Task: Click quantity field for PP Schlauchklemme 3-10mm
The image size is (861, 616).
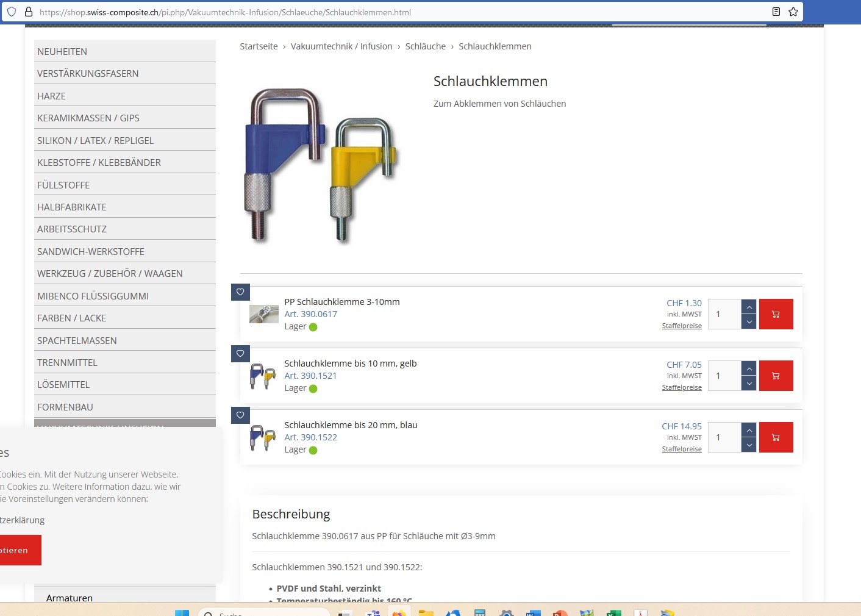Action: coord(724,314)
